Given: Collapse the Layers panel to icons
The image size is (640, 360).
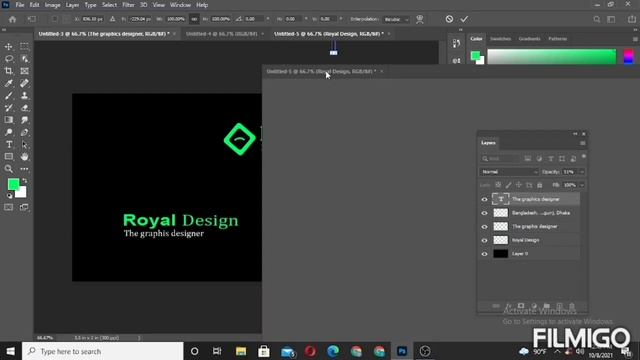Looking at the screenshot, I should [575, 134].
